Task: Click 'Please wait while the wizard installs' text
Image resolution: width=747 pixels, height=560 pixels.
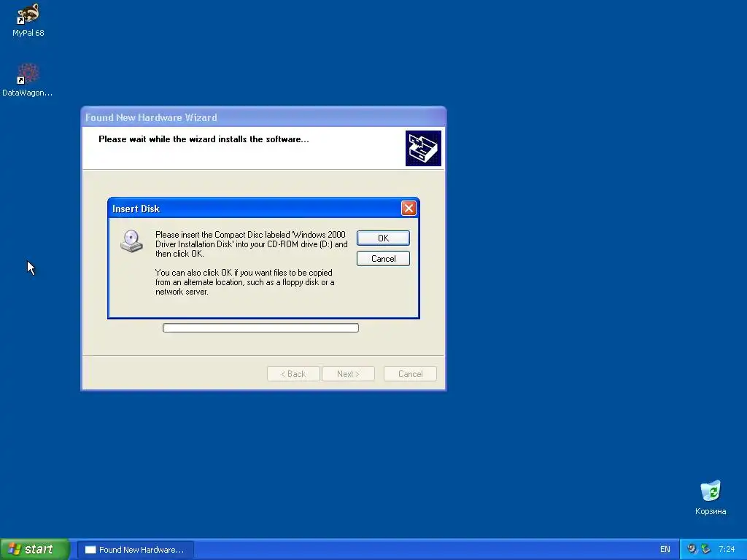Action: point(204,139)
